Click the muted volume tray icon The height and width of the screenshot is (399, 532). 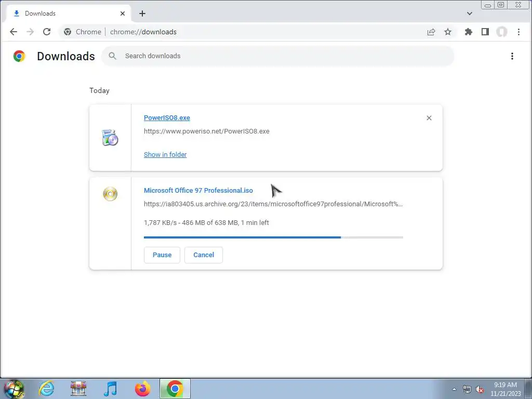click(480, 389)
